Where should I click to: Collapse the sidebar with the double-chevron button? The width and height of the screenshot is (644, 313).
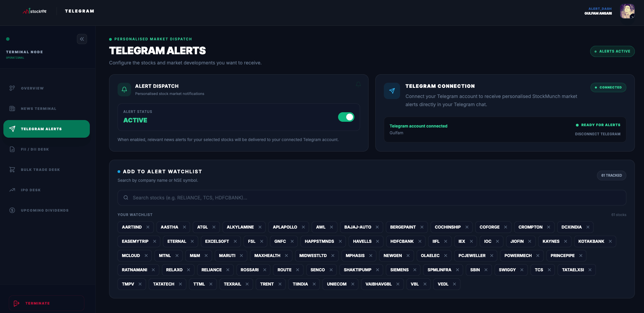pos(82,39)
